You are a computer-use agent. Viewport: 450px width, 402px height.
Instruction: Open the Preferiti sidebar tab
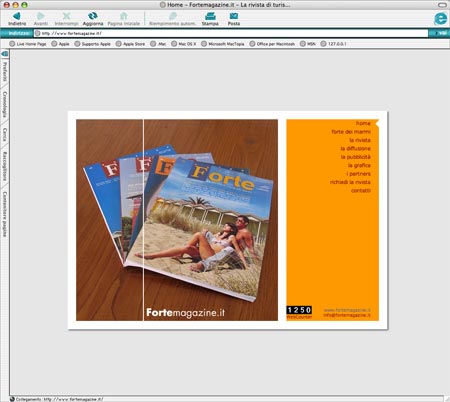pyautogui.click(x=5, y=71)
